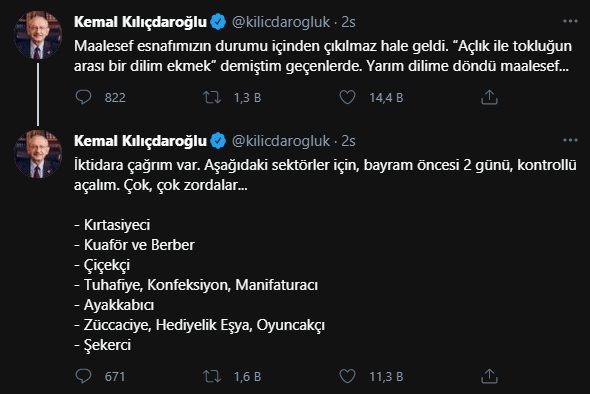Open profile photo avatar of first tweet

tap(38, 35)
